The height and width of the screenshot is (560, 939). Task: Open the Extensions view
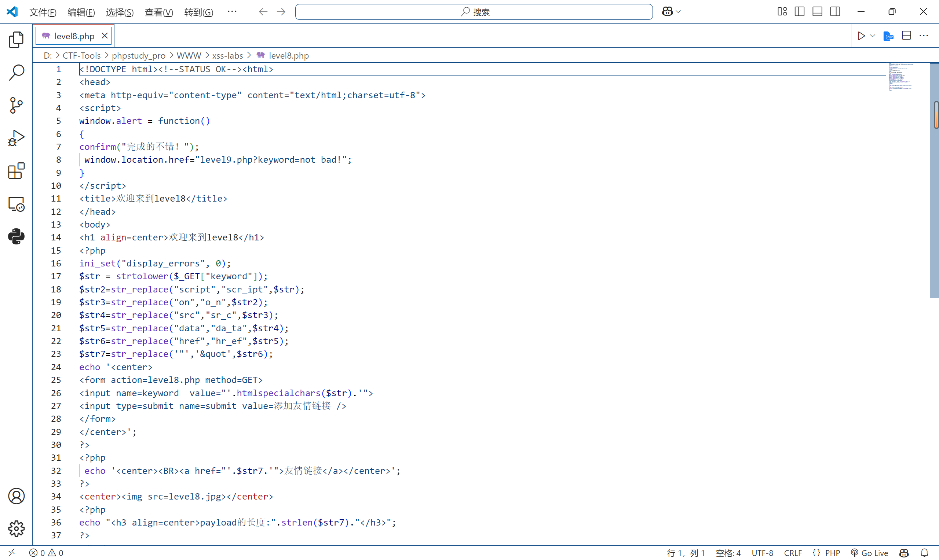coord(16,171)
